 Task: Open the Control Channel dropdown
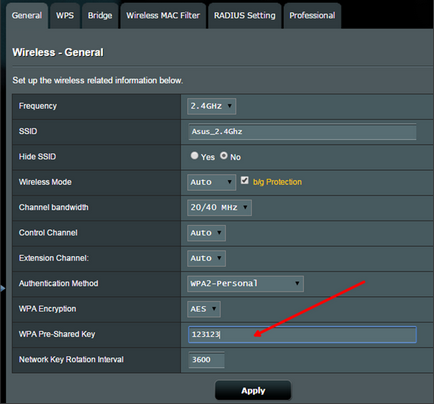pos(206,233)
